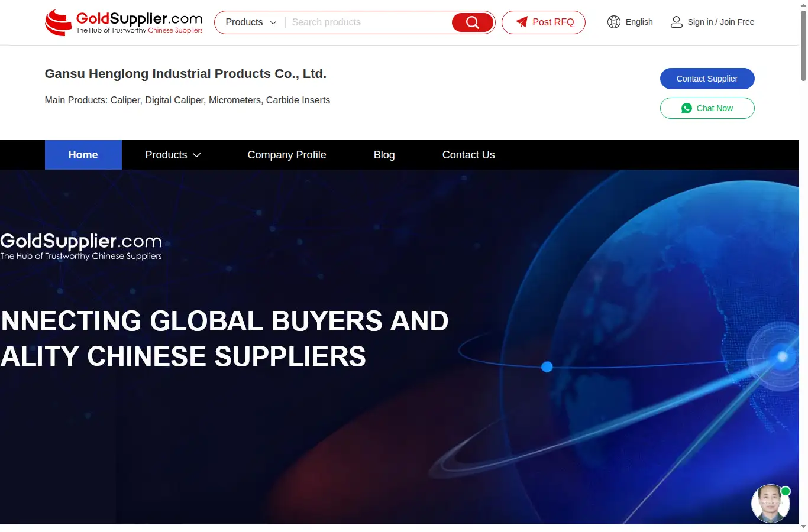Click the Chat Now button
This screenshot has width=808, height=532.
click(x=707, y=108)
